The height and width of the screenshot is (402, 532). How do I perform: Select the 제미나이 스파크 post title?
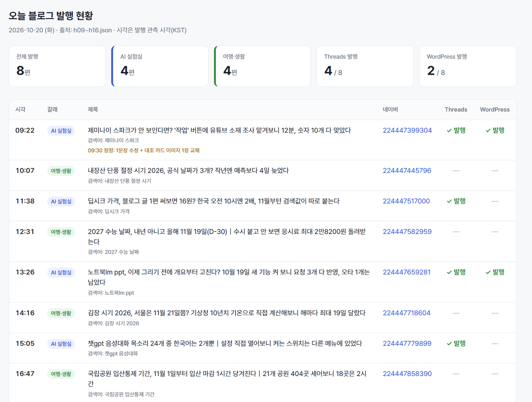(219, 130)
